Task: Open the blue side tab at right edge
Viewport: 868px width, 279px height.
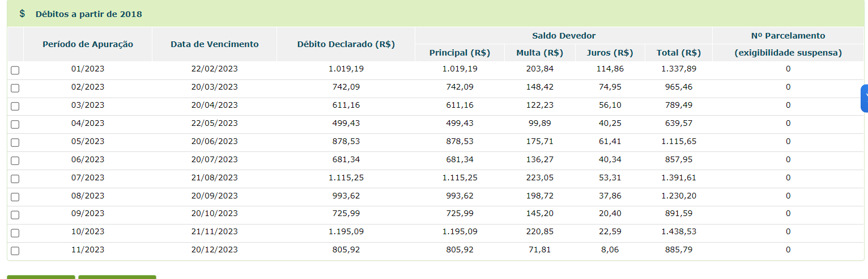Action: coord(865,98)
